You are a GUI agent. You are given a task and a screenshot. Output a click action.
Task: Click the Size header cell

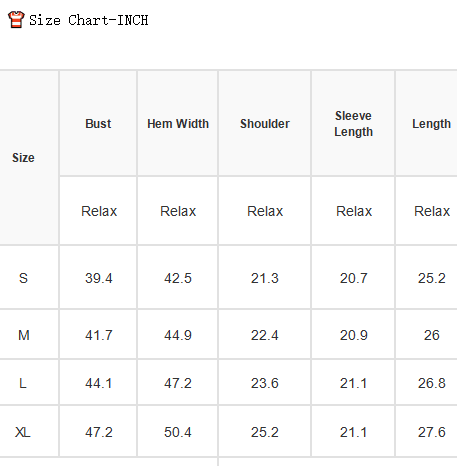pos(23,157)
